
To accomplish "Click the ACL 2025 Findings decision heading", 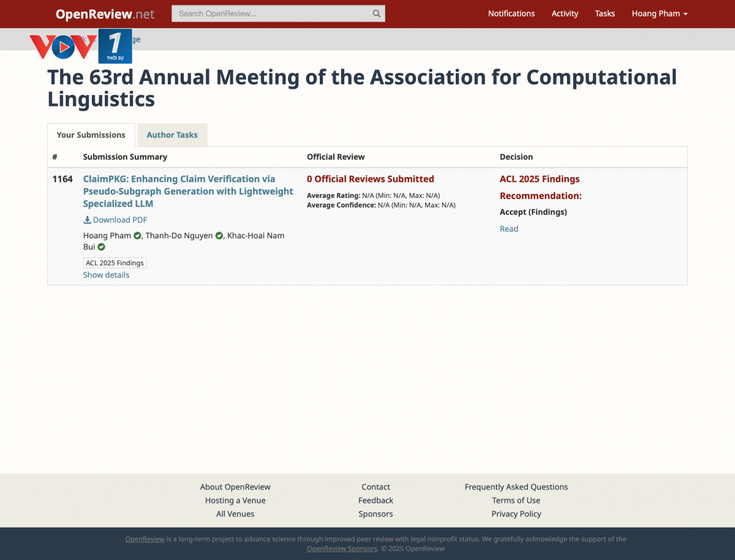I will tap(540, 179).
